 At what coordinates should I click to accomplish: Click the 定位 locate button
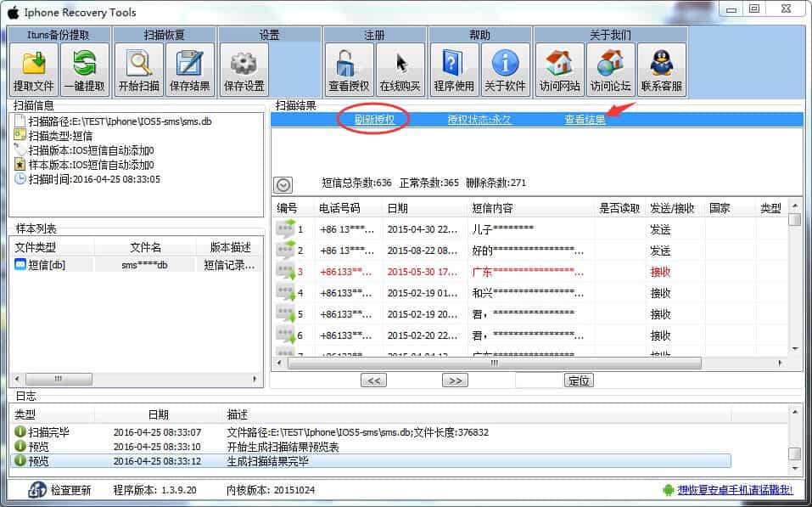pyautogui.click(x=579, y=380)
